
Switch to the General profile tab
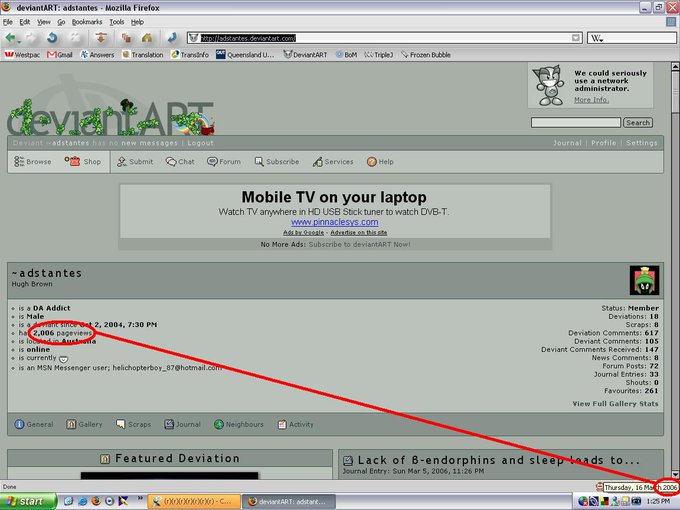coord(34,424)
